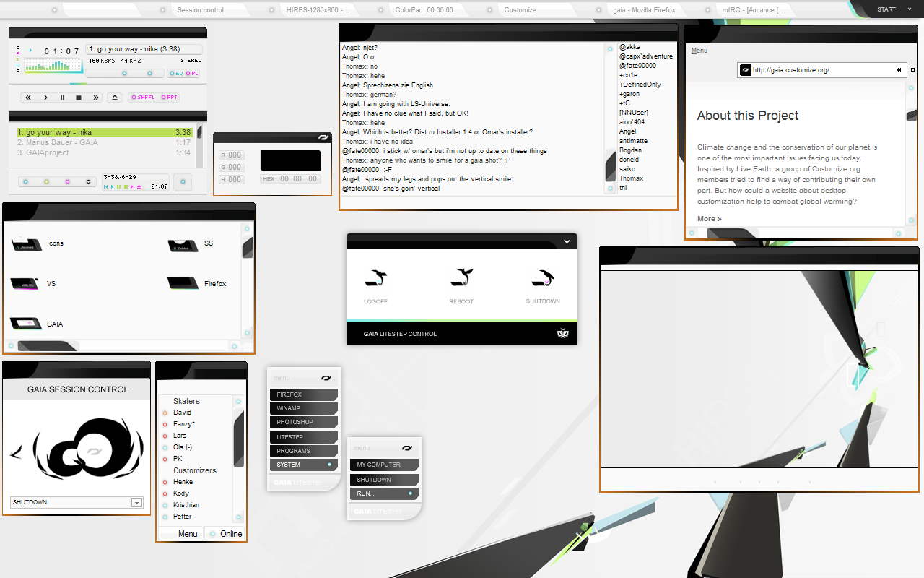Skip to next track in Winamp player
The height and width of the screenshot is (578, 924).
pos(95,98)
